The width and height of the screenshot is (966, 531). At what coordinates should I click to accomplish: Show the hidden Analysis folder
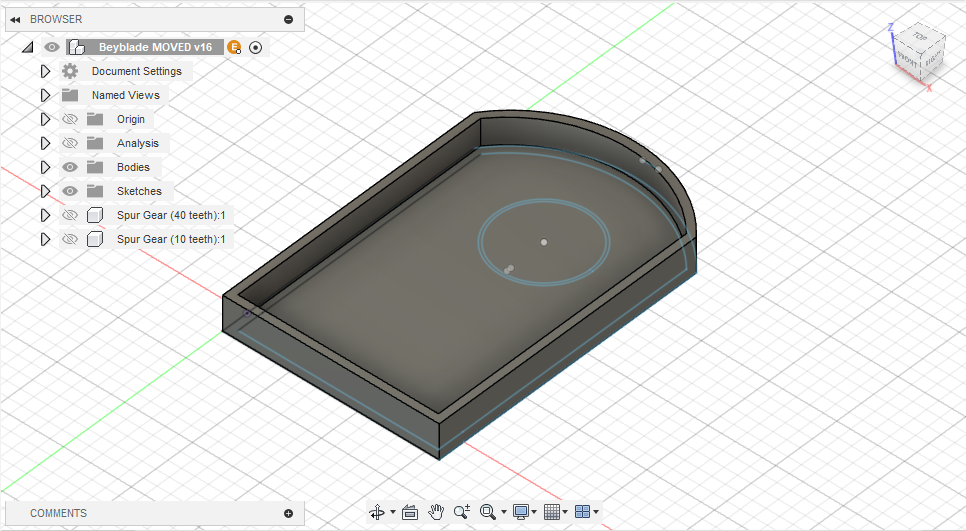point(70,144)
